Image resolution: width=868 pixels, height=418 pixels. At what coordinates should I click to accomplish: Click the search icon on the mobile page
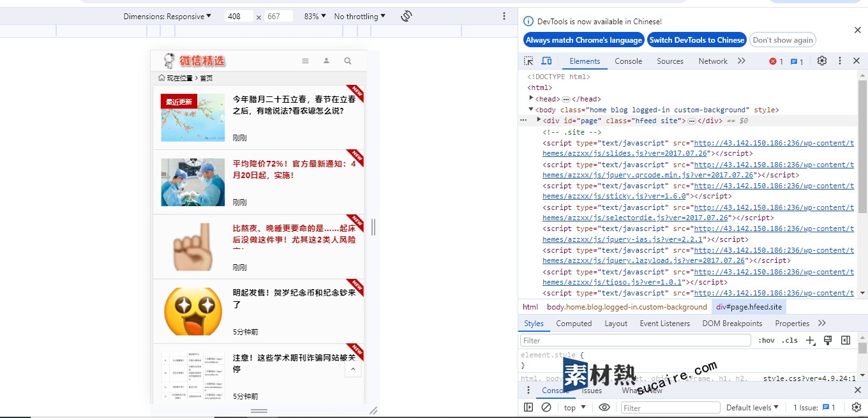(348, 61)
